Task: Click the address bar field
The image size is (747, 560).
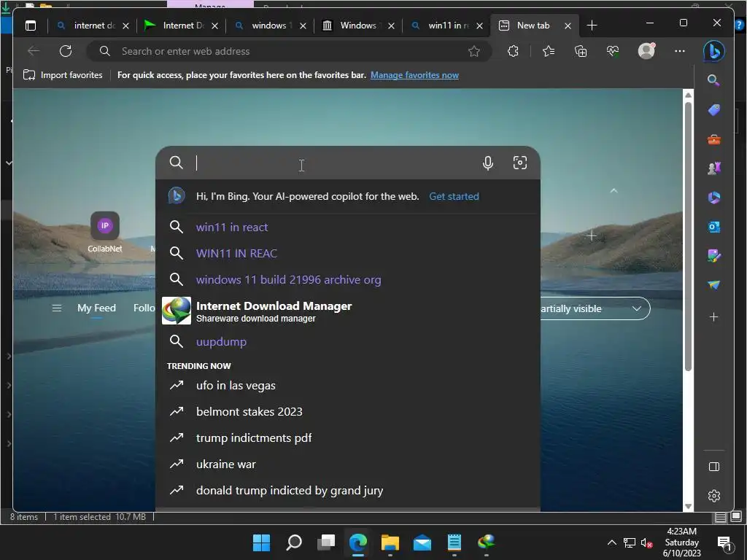Action: [290, 51]
